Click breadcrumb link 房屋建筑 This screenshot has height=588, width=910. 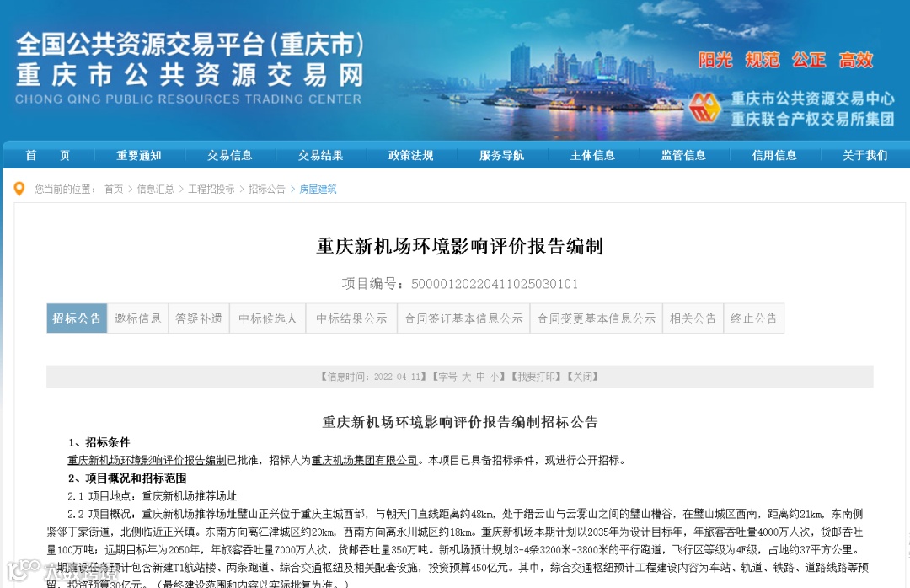point(318,190)
